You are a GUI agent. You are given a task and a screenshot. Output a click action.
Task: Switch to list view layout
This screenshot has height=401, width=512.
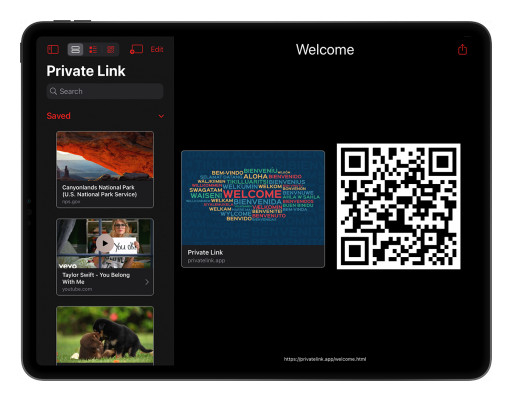(93, 50)
